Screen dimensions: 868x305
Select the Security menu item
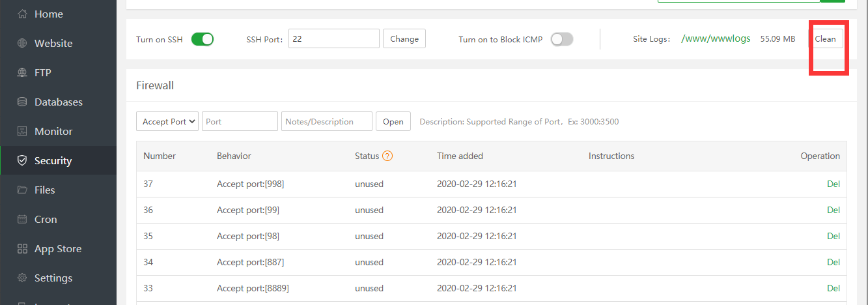[53, 160]
